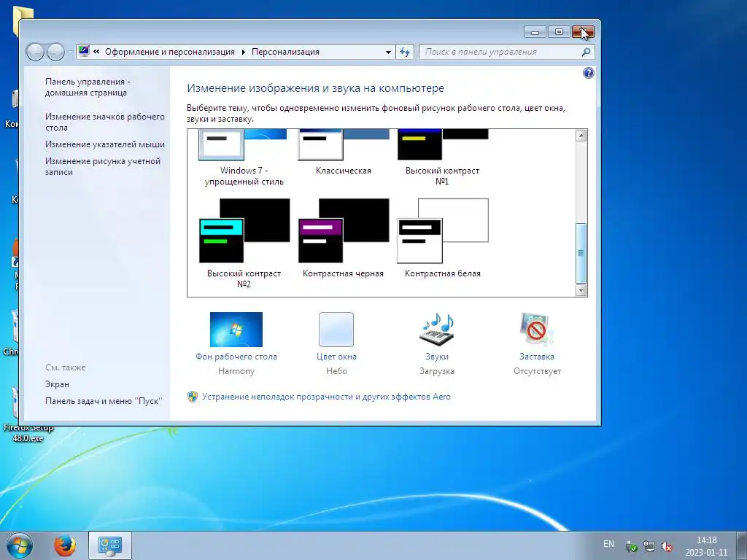Expand the Оформление и персонализация breadcrumb arrow
747x560 pixels.
point(244,52)
